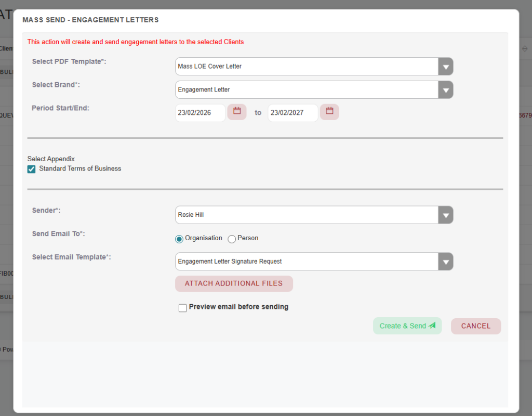
Task: Expand the Select Brand dropdown arrow
Action: click(x=445, y=90)
